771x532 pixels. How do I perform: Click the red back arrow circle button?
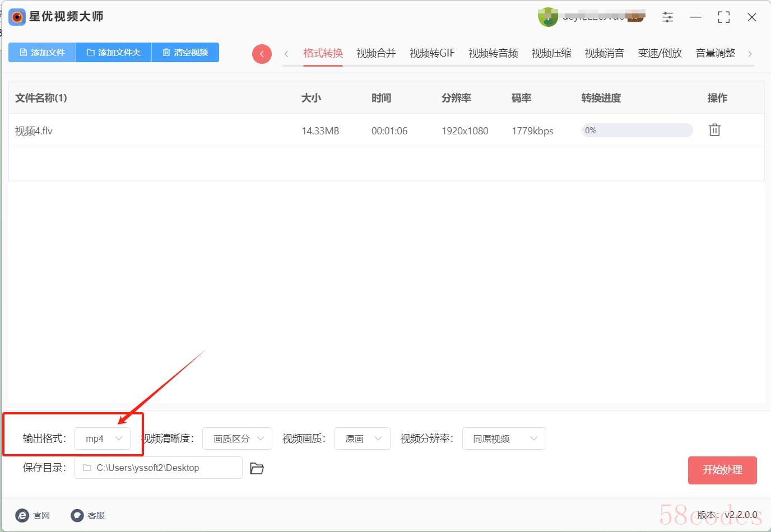point(262,54)
